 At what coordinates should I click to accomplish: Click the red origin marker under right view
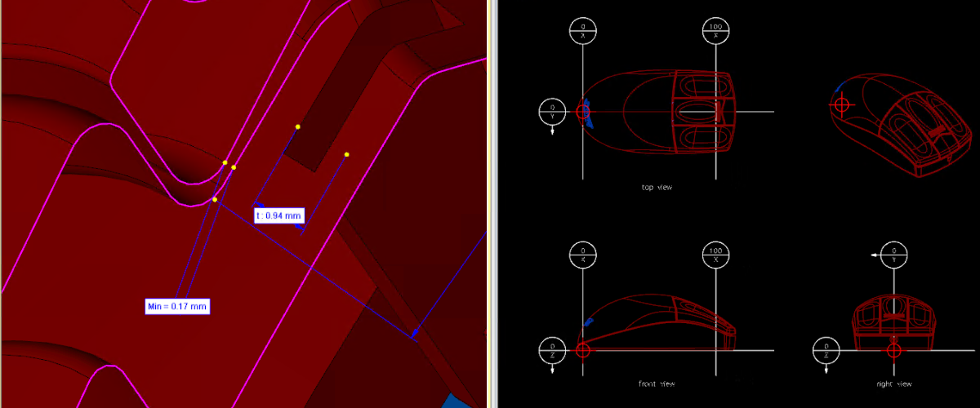(893, 351)
